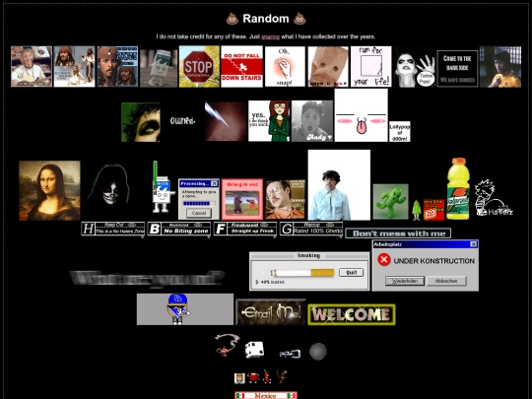Click the gray walking milk carton image

(159, 69)
